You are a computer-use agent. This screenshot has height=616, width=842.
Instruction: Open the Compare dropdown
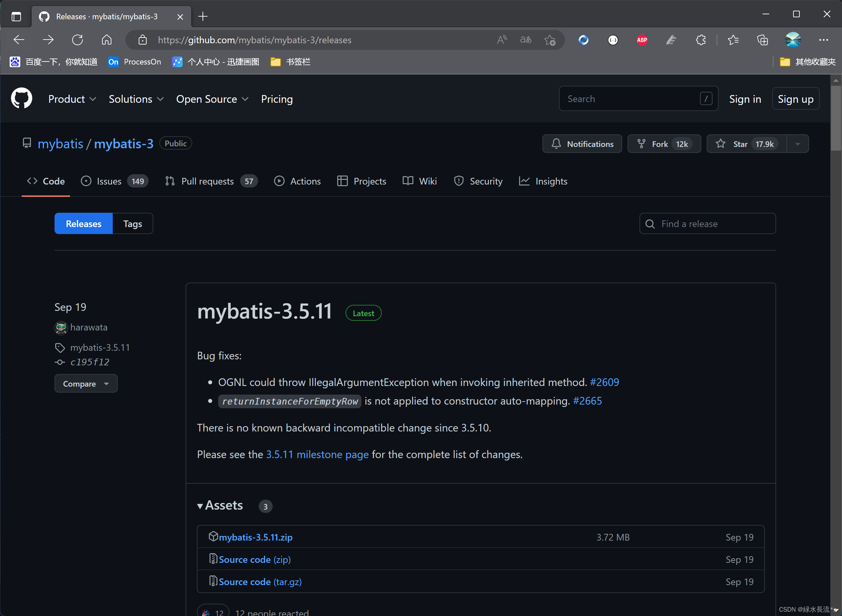(86, 383)
